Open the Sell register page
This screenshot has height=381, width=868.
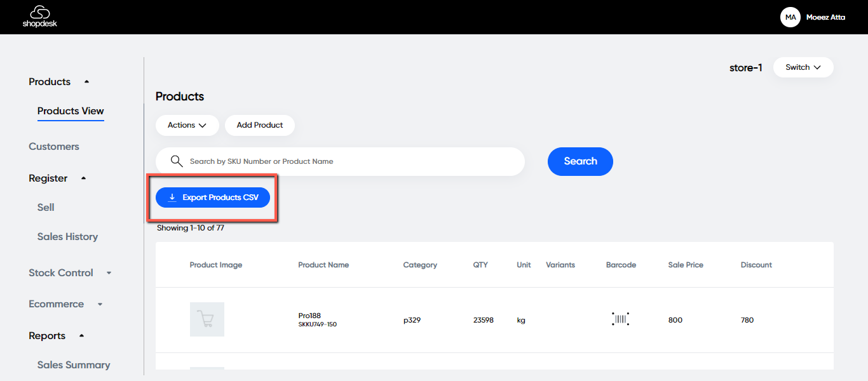(x=46, y=208)
